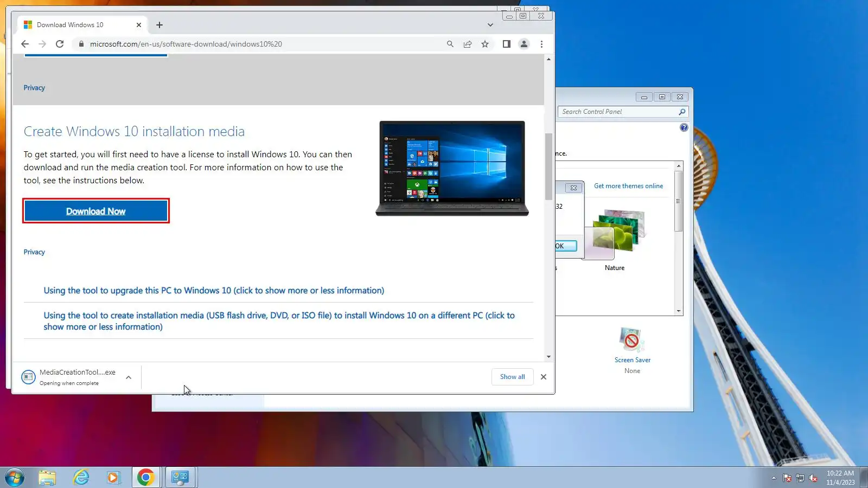The image size is (868, 488).
Task: Expand 'Using the tool to upgrade this PC'
Action: click(214, 291)
